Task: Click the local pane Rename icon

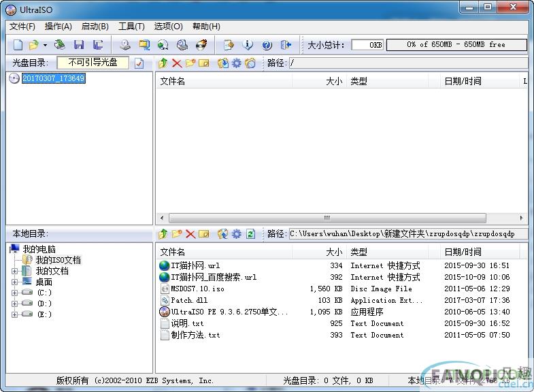Action: (x=203, y=234)
